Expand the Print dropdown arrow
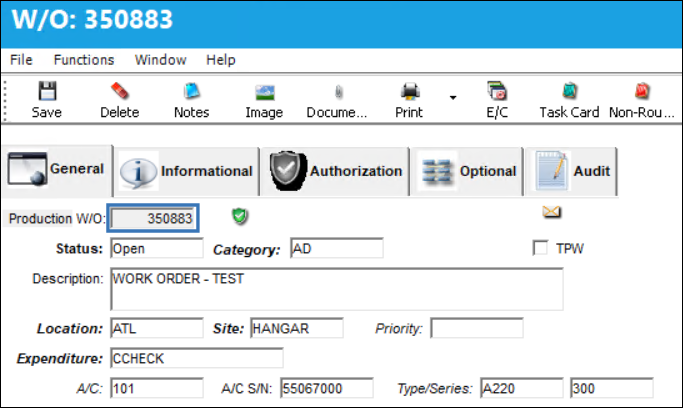The height and width of the screenshot is (408, 683). (453, 98)
